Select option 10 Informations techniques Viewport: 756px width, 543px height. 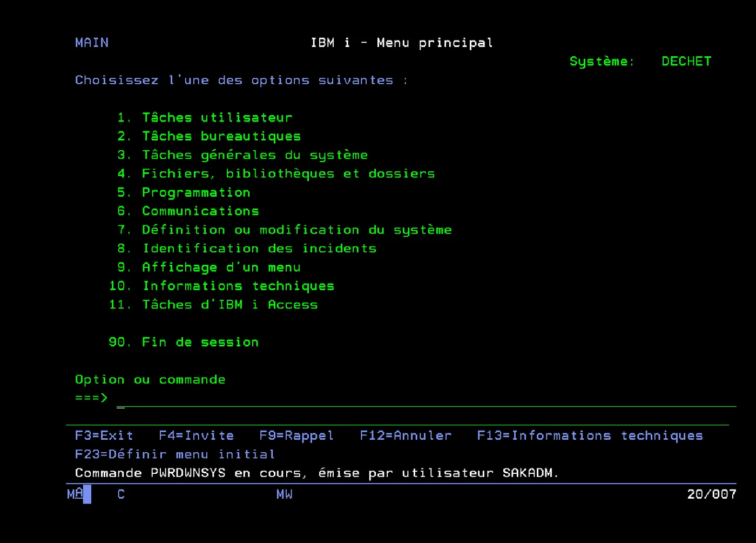(x=221, y=286)
